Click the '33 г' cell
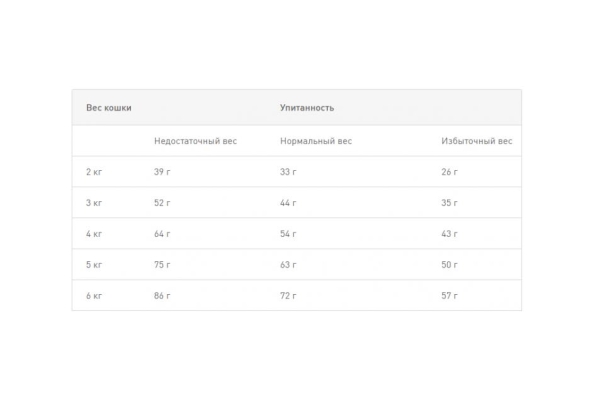The image size is (600, 399). coord(288,172)
